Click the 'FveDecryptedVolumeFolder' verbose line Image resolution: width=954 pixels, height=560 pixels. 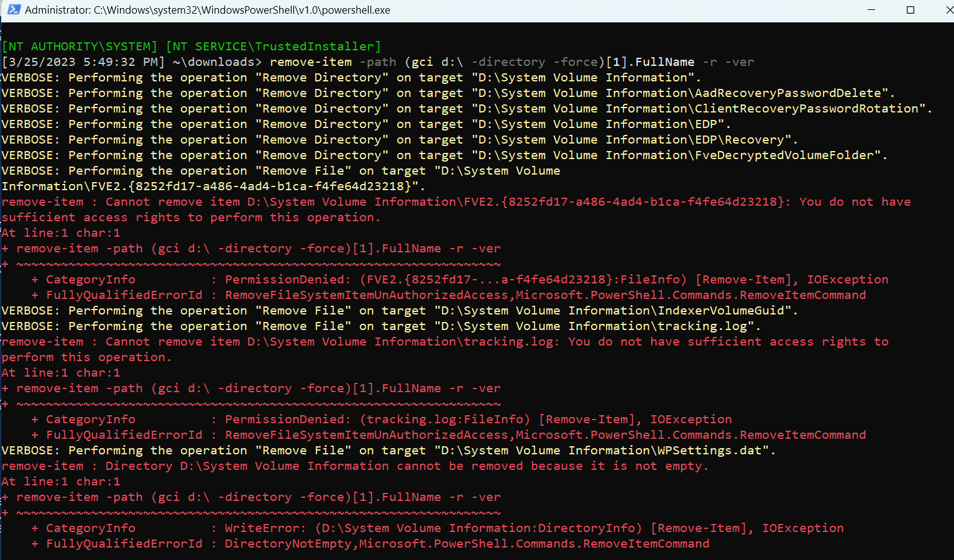[x=444, y=155]
